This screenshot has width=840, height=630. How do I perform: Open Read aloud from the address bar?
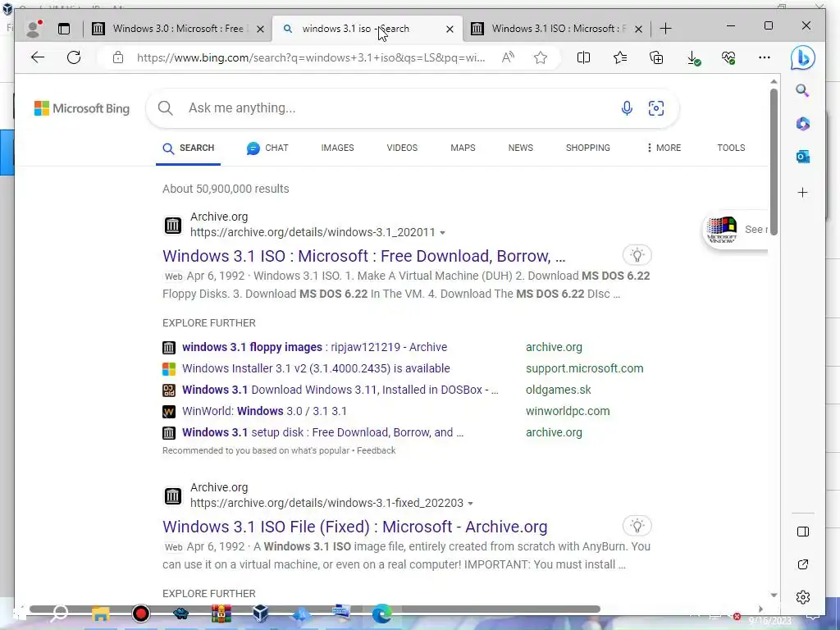click(x=508, y=57)
